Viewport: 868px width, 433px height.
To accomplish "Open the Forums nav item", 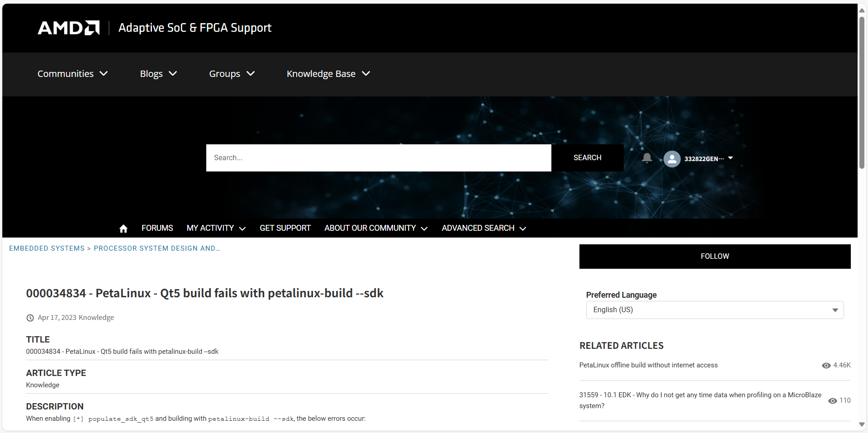I will pos(157,228).
